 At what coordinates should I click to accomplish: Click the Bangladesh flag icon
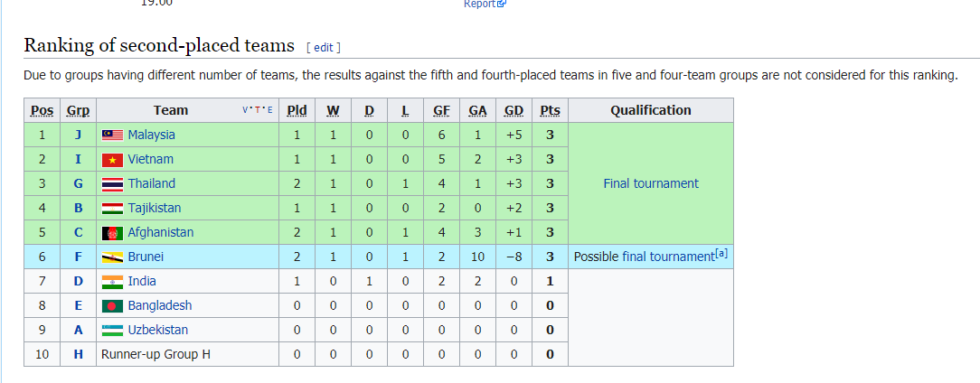[112, 305]
